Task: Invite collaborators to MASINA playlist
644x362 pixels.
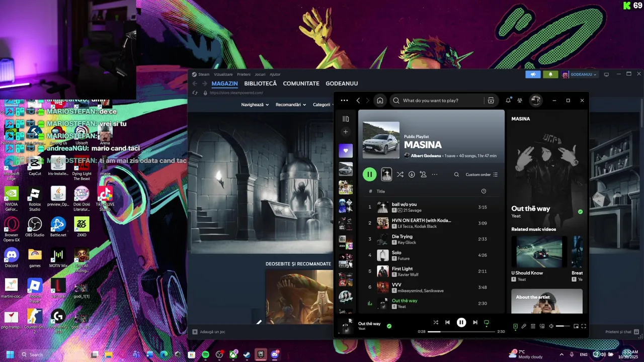Action: pos(423,174)
